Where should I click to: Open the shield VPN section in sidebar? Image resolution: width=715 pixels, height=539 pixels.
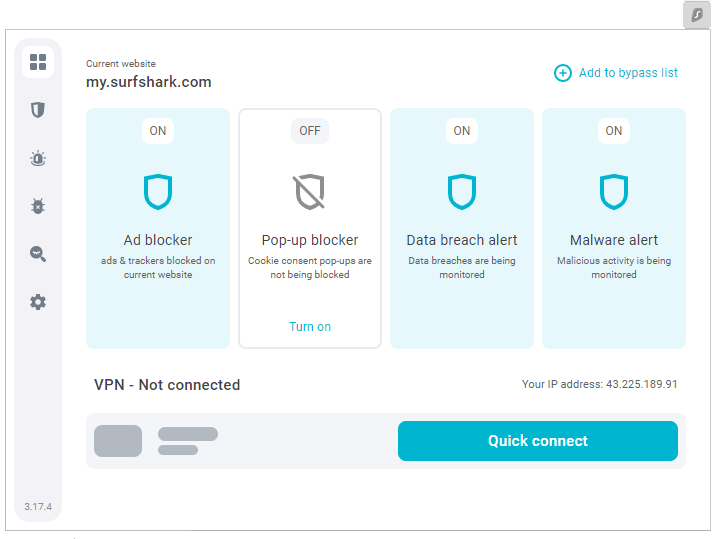pyautogui.click(x=38, y=110)
